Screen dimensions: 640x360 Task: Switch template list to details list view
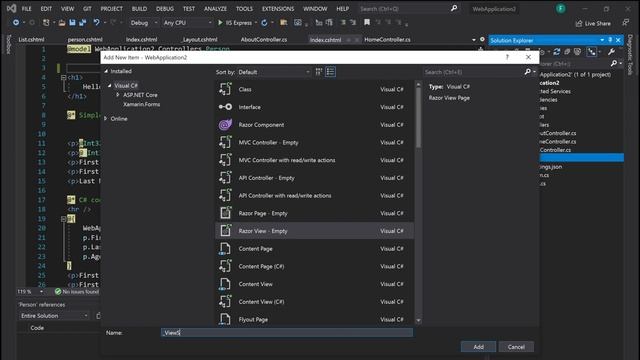(330, 72)
